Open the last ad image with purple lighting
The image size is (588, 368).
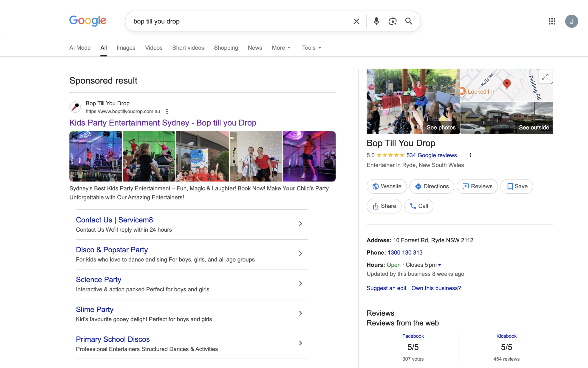coord(309,156)
